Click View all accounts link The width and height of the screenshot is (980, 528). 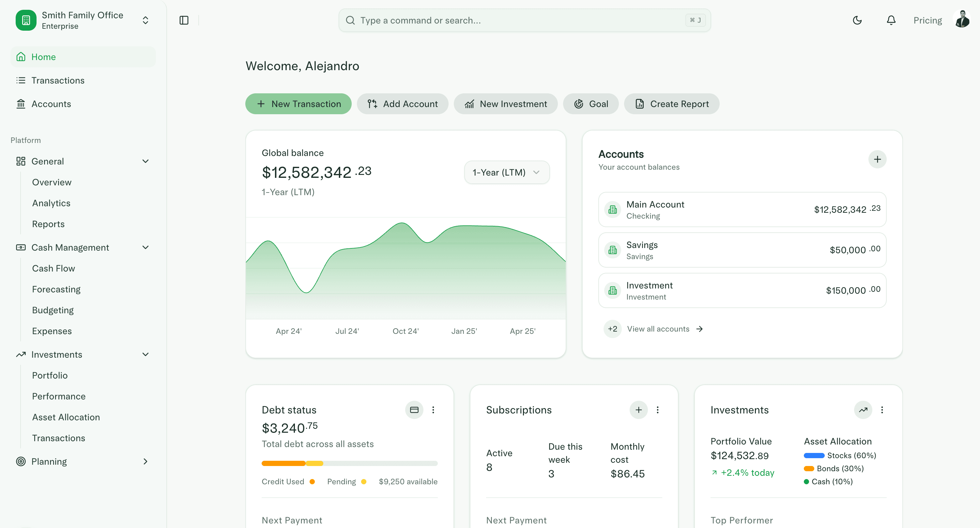(x=658, y=329)
